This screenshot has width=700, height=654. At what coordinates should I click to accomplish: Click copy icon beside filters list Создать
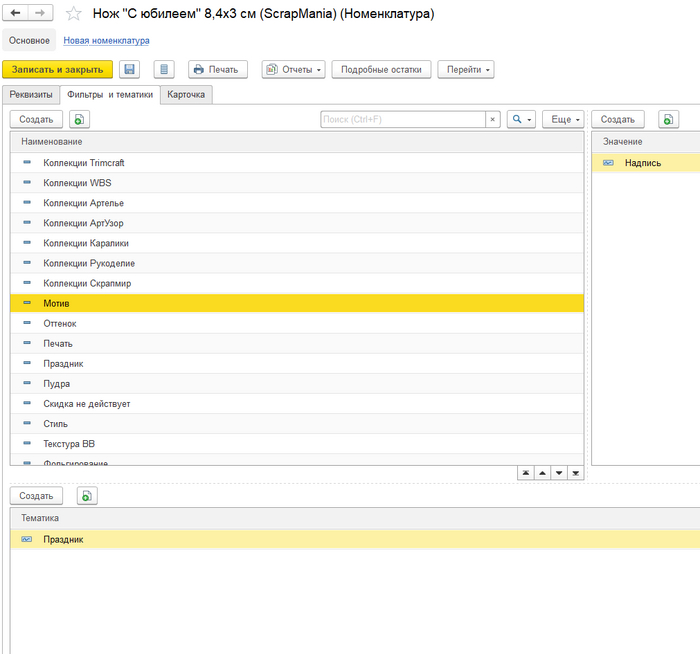[80, 119]
